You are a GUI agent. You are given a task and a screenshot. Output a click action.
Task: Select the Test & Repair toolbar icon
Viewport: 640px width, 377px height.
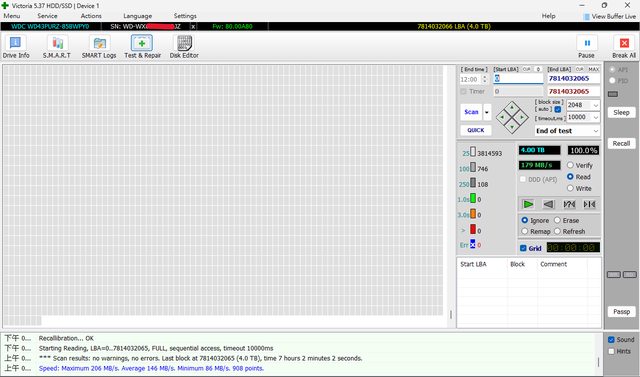pos(142,47)
